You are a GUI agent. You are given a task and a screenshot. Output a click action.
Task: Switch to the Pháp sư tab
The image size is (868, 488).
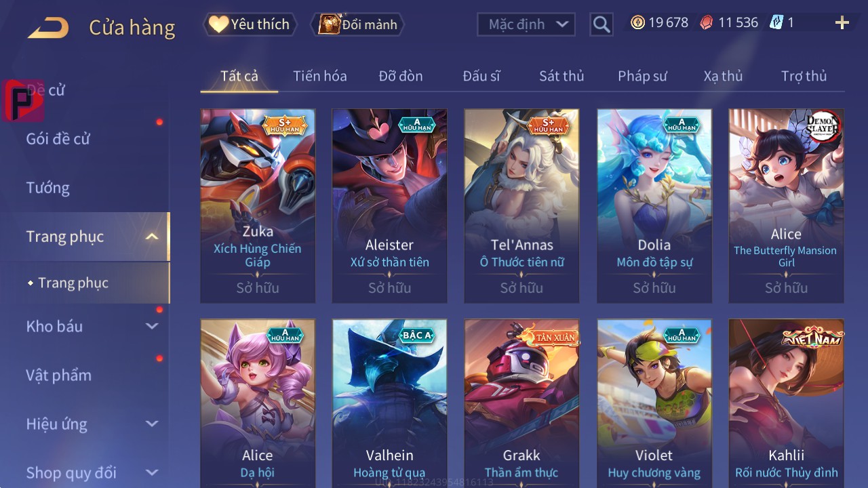tap(642, 76)
